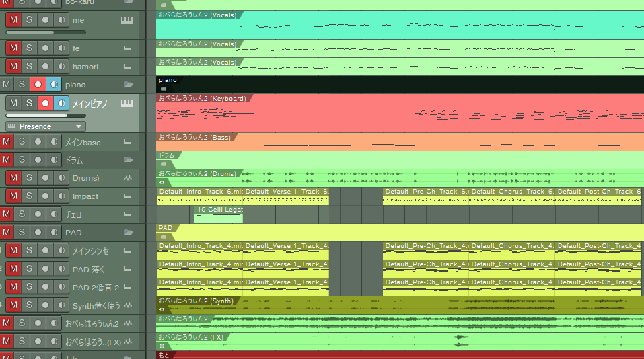This screenshot has height=359, width=644.
Task: Collapse the ドラム folder track
Action: point(129,159)
